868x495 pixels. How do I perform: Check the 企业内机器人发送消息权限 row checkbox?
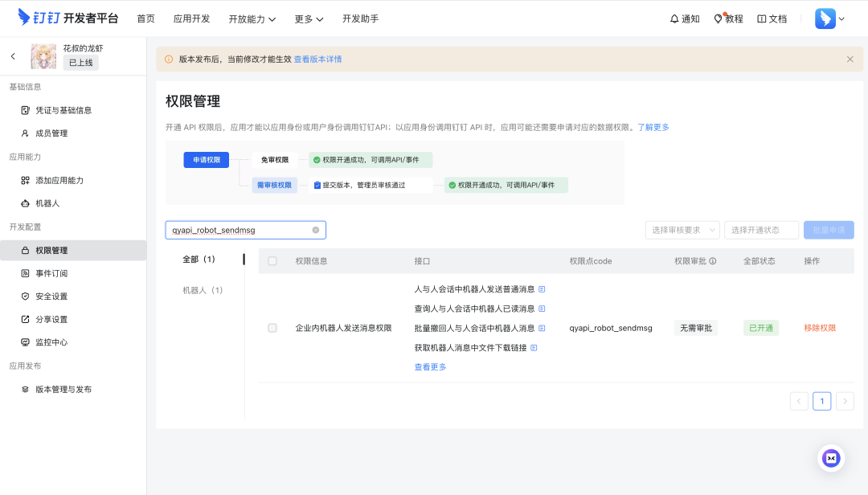(x=272, y=328)
